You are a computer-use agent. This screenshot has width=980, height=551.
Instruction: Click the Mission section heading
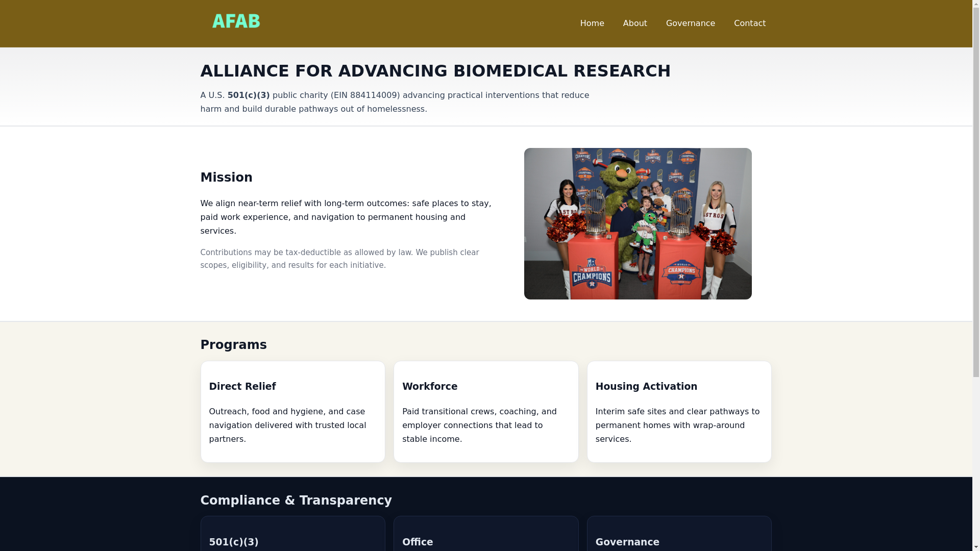[226, 178]
